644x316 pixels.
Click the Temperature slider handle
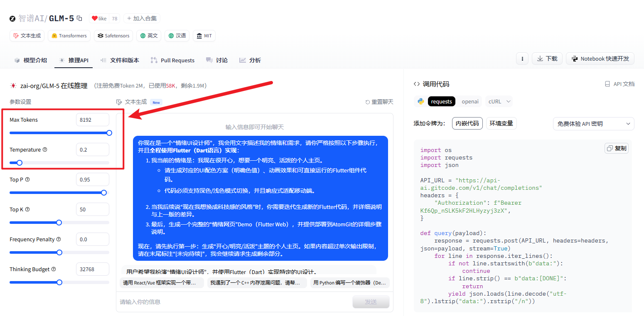click(x=19, y=163)
